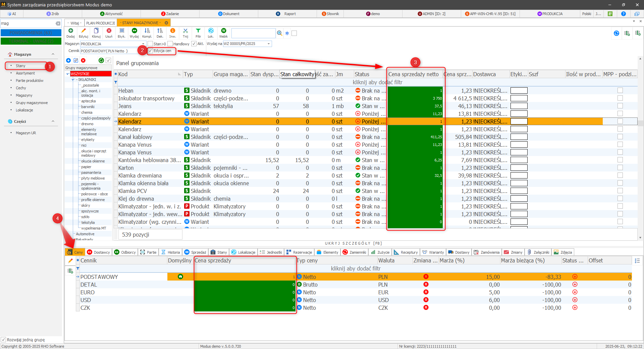Click the Inw. inventory toolbar icon
644x349 pixels.
[172, 31]
